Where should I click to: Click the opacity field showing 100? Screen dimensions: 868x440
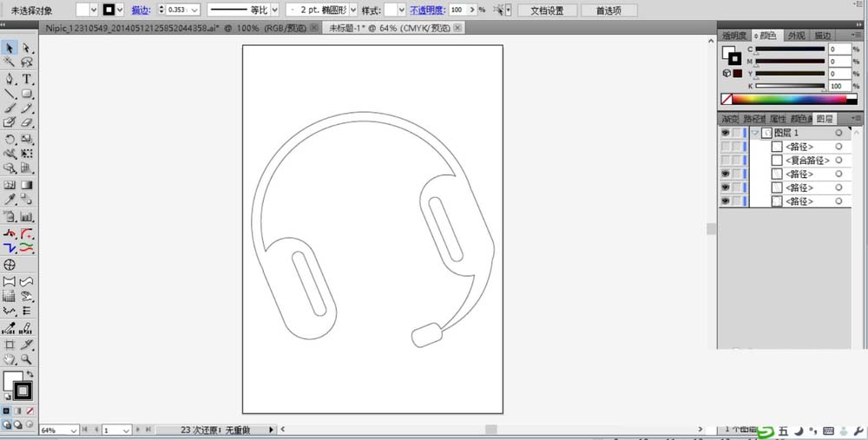(457, 10)
